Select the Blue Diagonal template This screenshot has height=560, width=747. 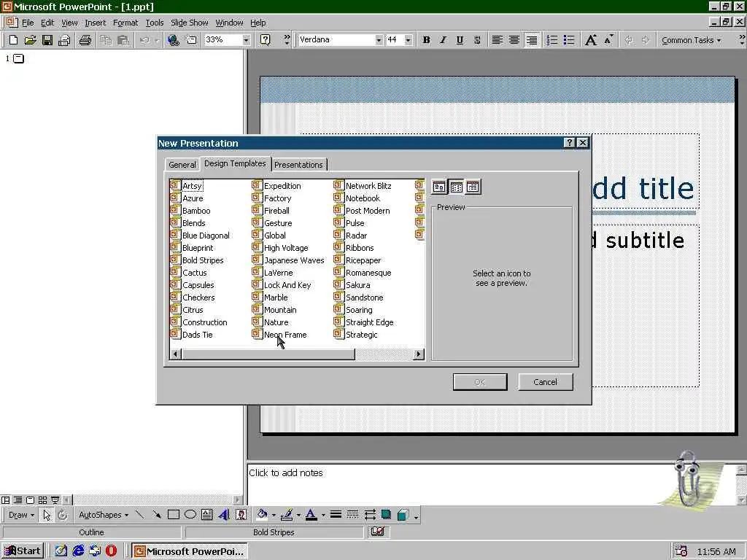pyautogui.click(x=200, y=236)
